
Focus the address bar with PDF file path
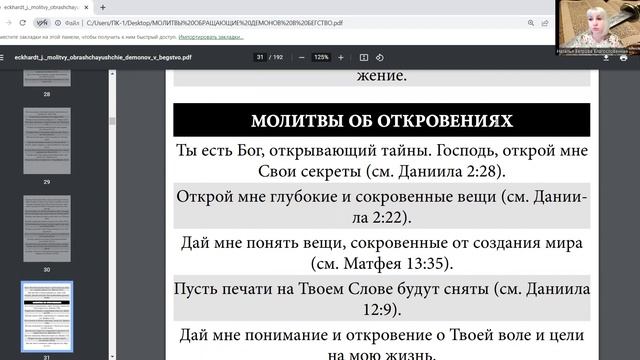pos(214,23)
